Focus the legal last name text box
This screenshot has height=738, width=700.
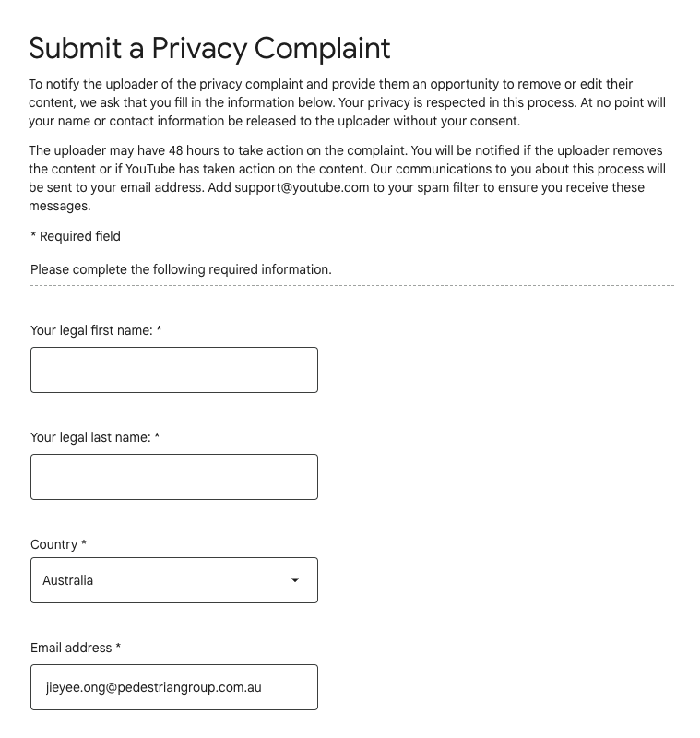pos(173,477)
